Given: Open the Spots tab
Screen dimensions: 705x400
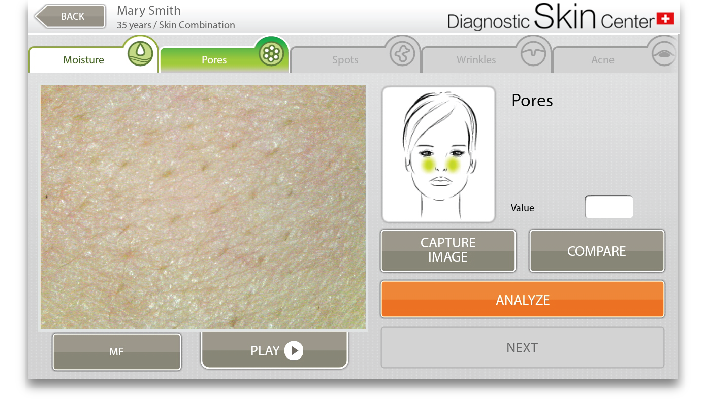Looking at the screenshot, I should coord(345,60).
